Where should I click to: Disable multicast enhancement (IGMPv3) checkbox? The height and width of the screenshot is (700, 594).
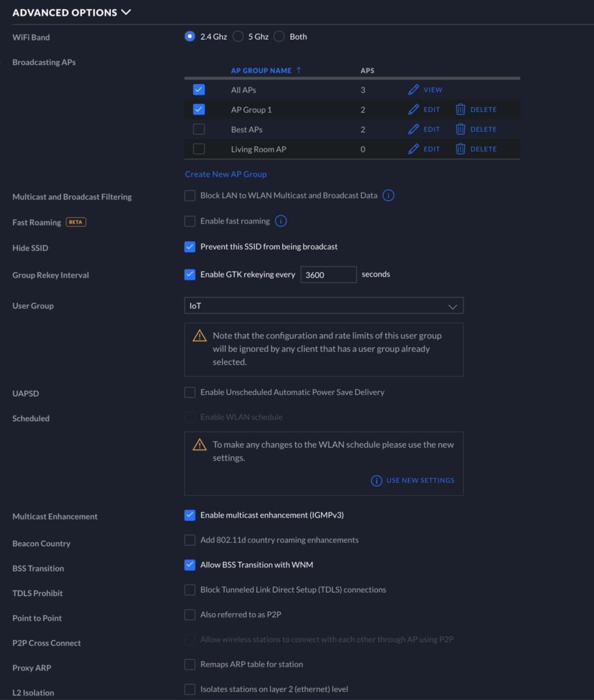(x=189, y=515)
